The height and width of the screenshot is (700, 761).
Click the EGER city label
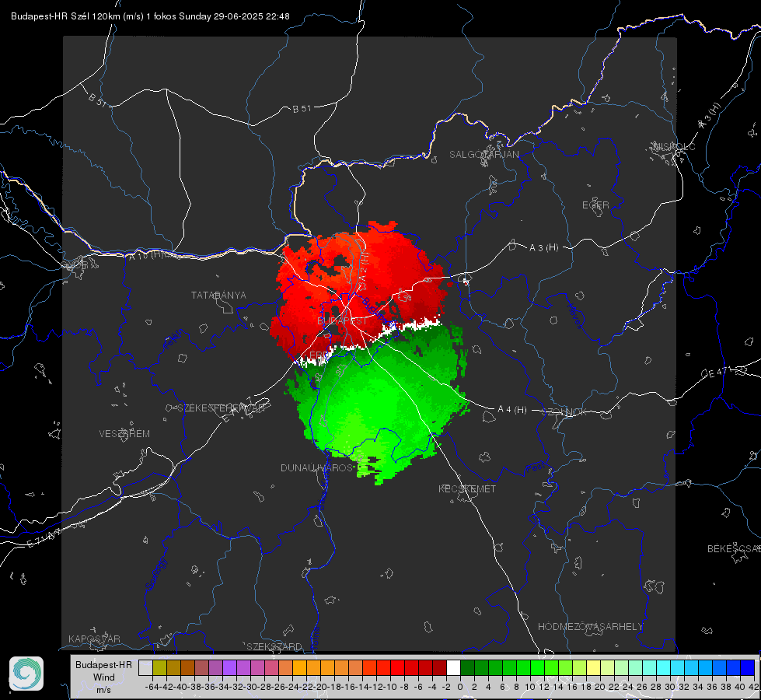(595, 205)
